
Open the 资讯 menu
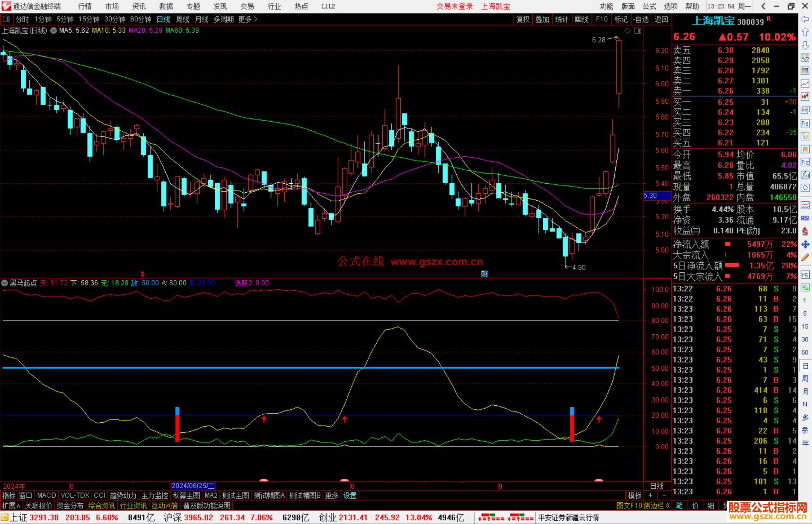pyautogui.click(x=139, y=6)
